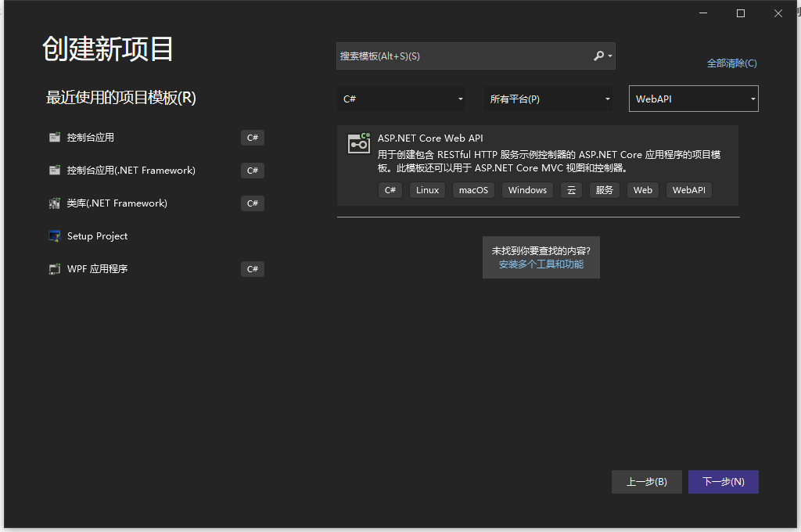Click the 最近使用的项目模板(R) heading
This screenshot has height=532, width=801.
click(121, 97)
